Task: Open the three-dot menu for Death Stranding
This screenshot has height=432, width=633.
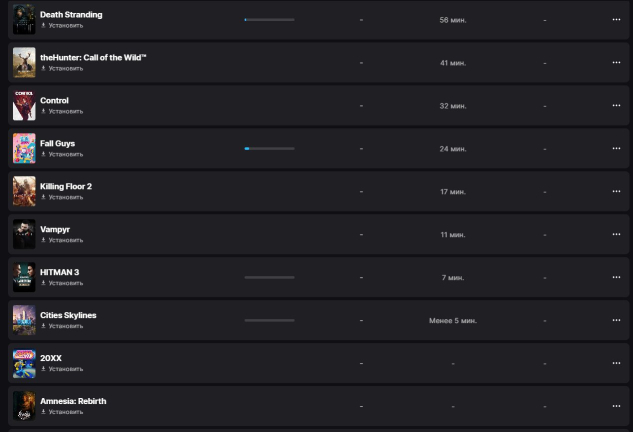Action: [x=616, y=19]
